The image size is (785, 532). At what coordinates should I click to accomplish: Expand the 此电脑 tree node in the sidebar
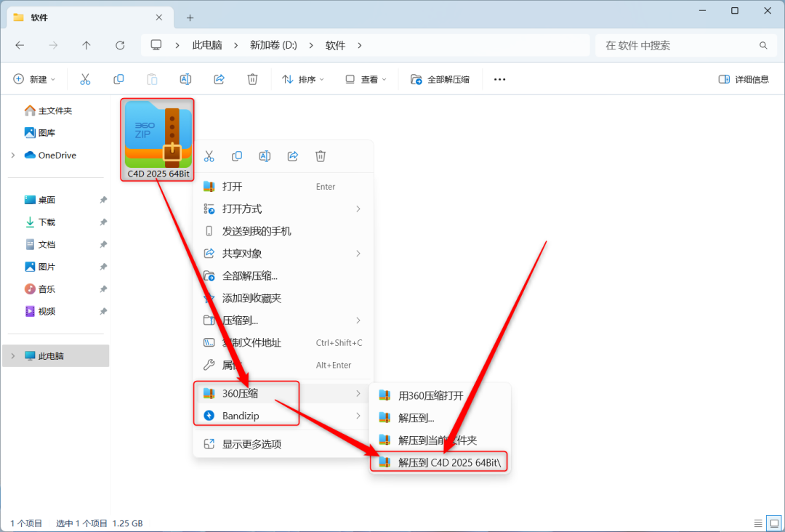pos(13,356)
